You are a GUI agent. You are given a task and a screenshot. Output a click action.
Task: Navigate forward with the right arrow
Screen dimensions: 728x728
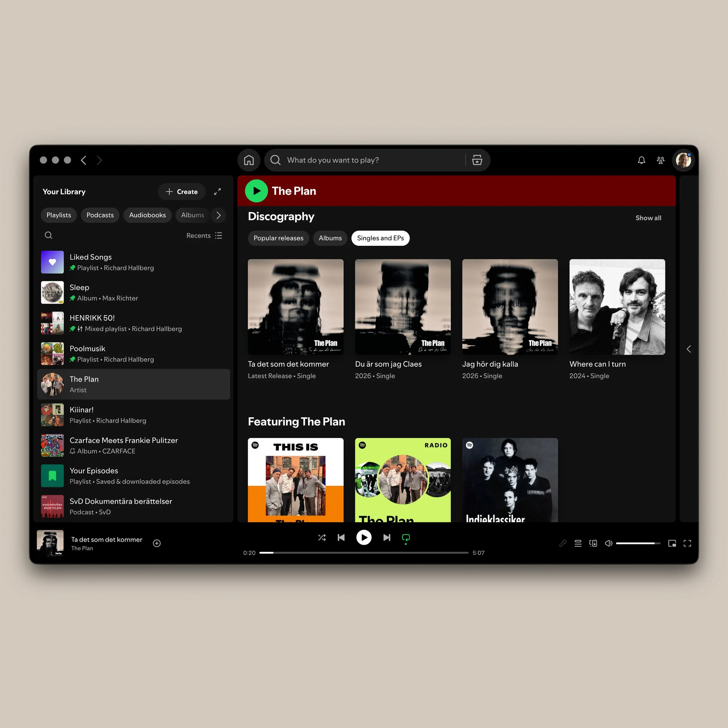pyautogui.click(x=100, y=160)
